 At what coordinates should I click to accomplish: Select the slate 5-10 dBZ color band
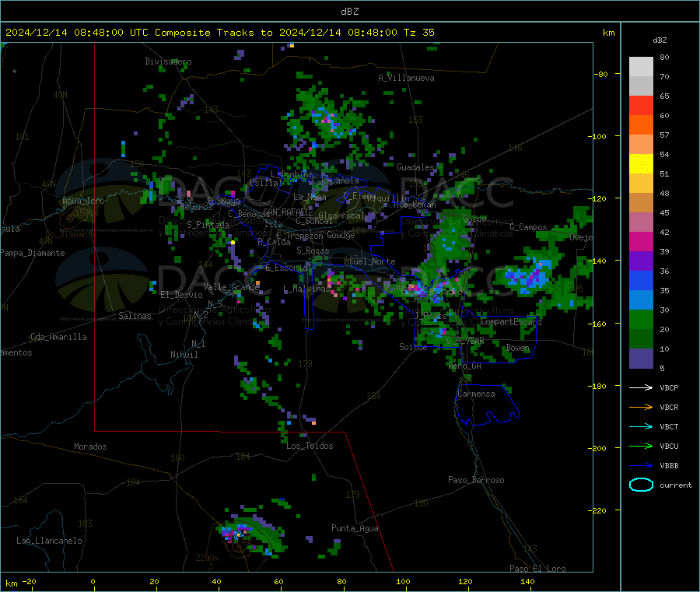[641, 359]
